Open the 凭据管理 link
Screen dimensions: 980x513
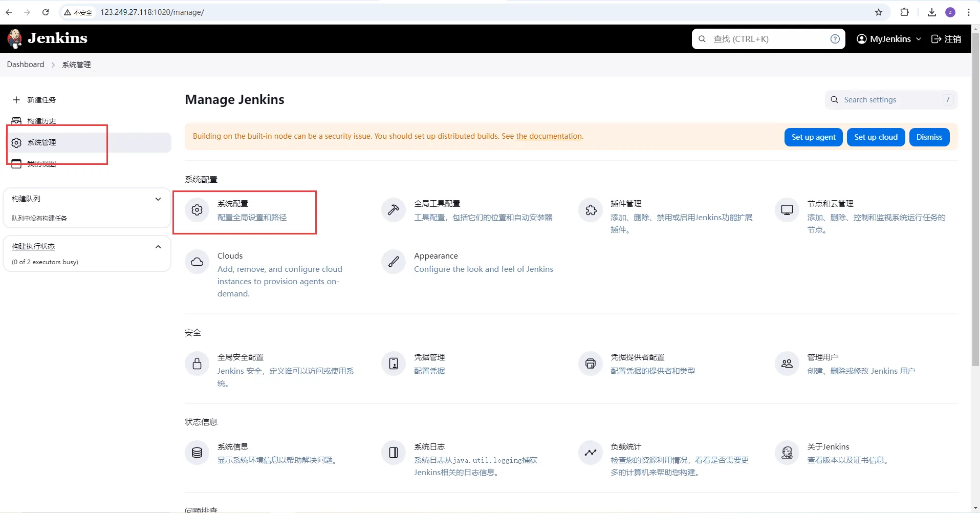coord(429,357)
